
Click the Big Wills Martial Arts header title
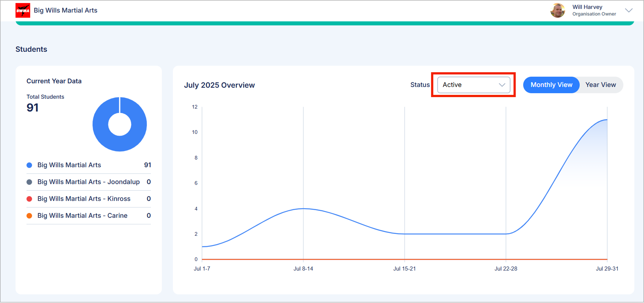tap(65, 10)
